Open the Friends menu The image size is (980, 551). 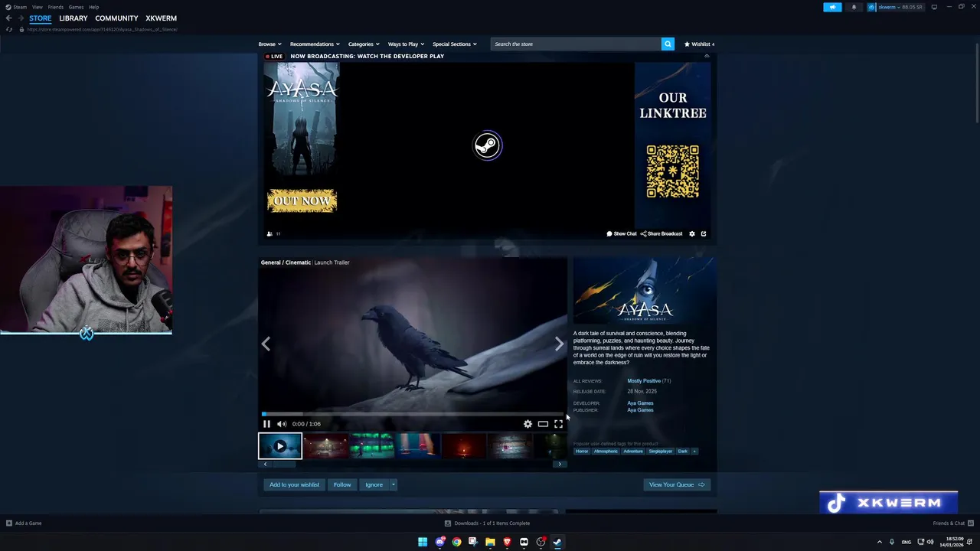[56, 7]
